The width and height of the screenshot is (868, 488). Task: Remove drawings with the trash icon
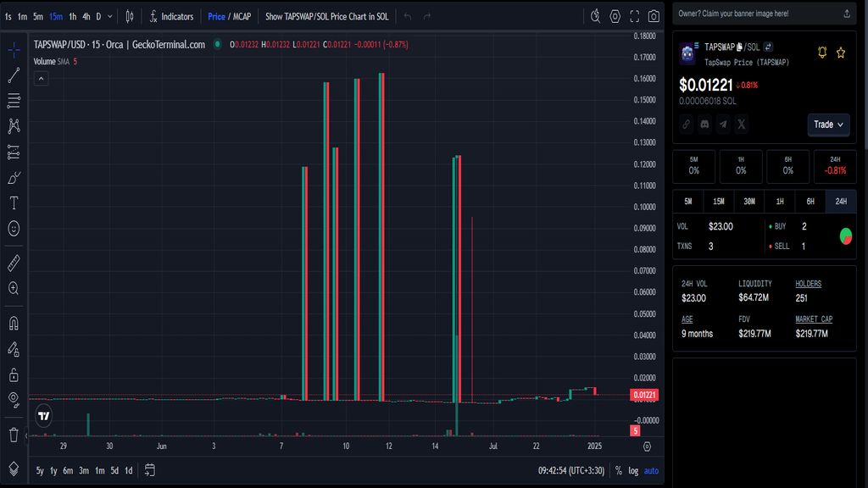(x=14, y=435)
